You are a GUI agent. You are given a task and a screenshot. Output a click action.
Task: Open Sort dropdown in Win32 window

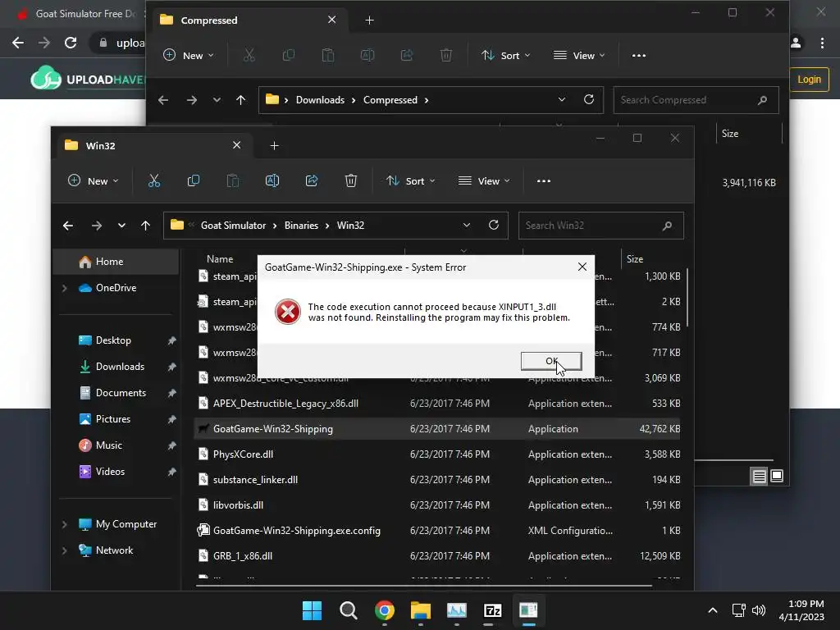click(x=411, y=181)
